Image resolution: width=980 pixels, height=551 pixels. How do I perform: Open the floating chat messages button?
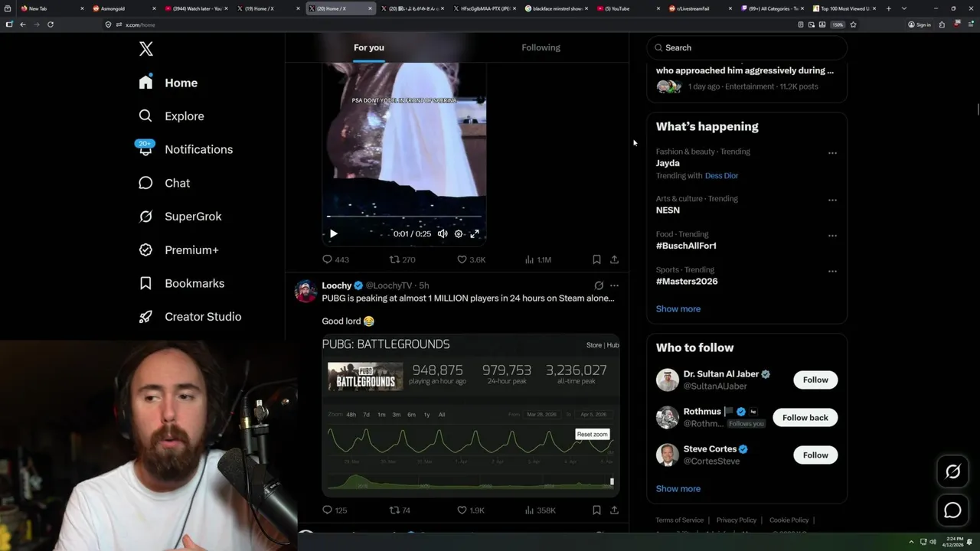952,510
